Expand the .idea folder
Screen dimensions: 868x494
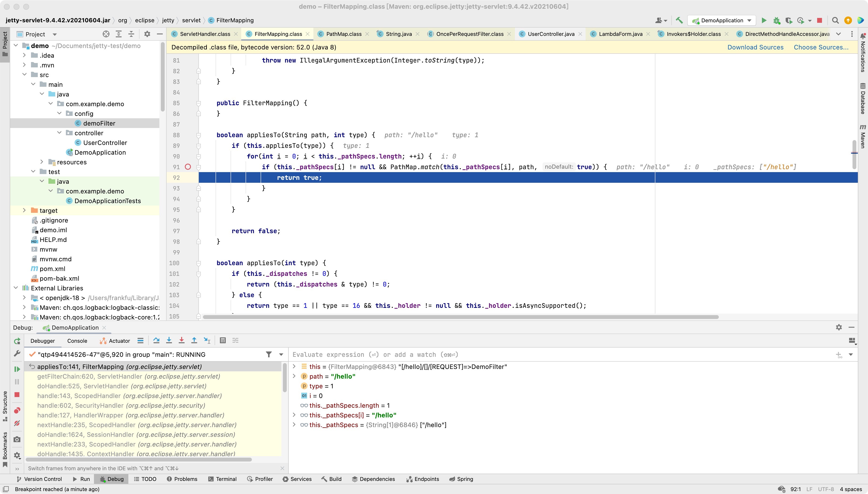(24, 55)
